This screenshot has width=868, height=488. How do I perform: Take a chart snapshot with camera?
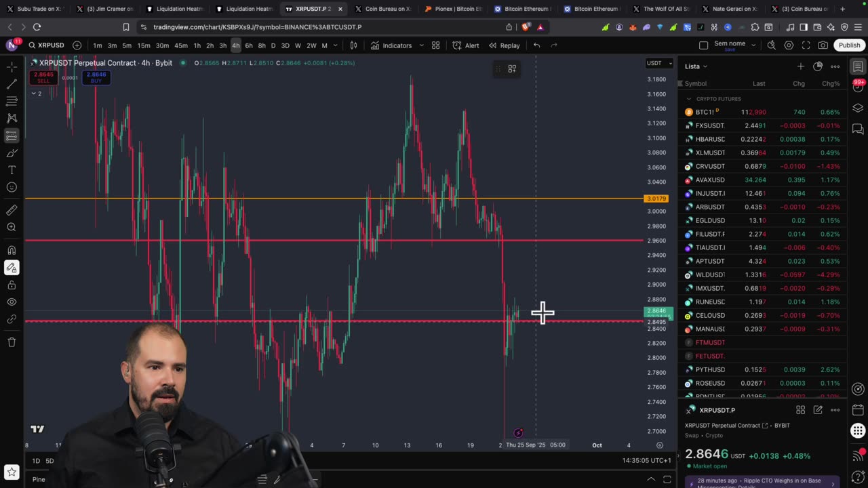(x=823, y=45)
